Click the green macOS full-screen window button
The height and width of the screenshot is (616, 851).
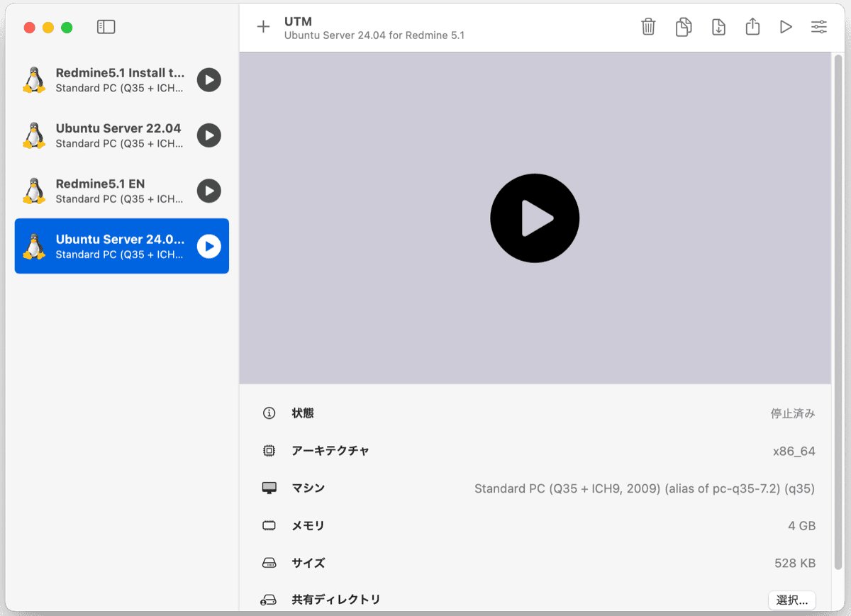point(67,28)
